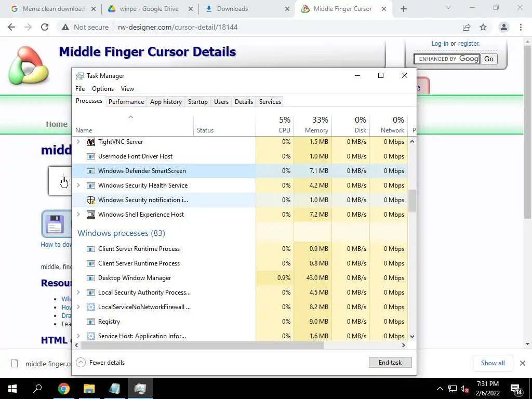The width and height of the screenshot is (532, 399).
Task: Open the Chrome three-dot menu
Action: pos(521,27)
